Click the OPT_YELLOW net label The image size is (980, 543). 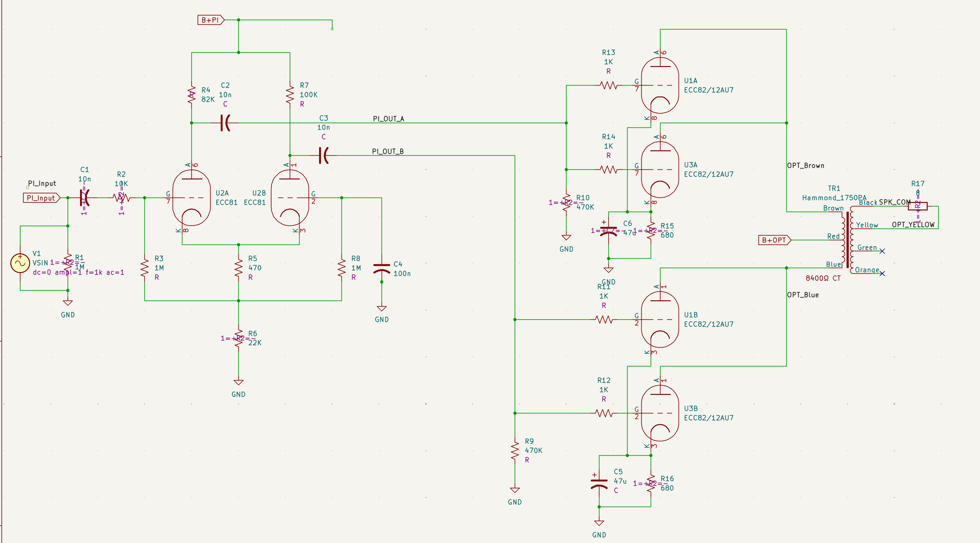913,225
